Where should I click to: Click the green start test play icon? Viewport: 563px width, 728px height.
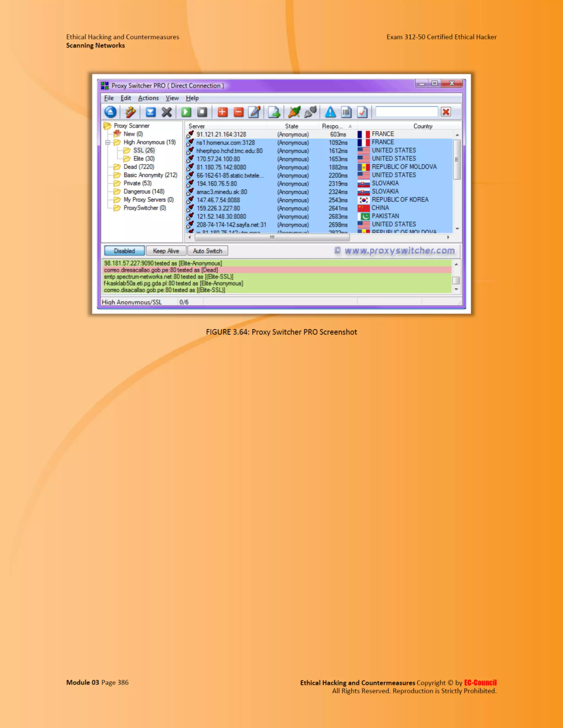186,112
